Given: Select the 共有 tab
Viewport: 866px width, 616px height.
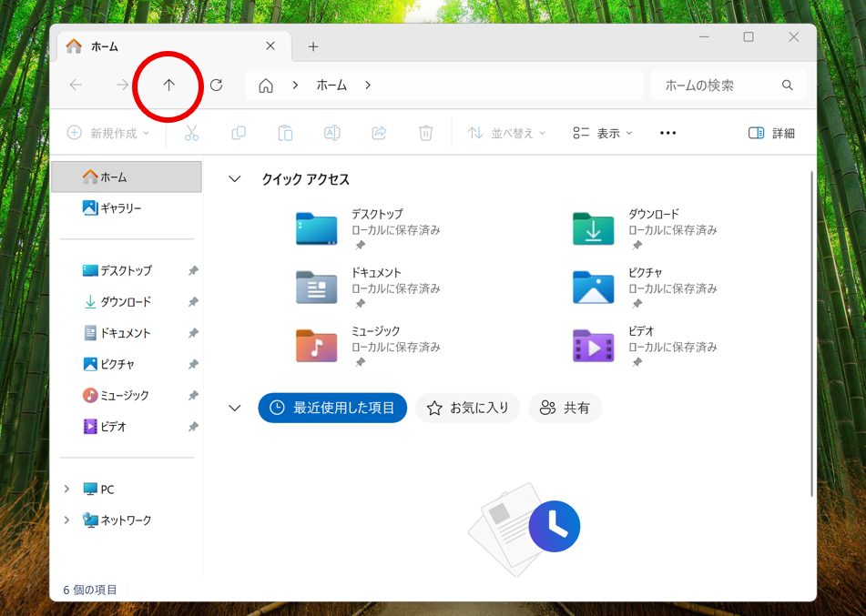Looking at the screenshot, I should point(565,409).
